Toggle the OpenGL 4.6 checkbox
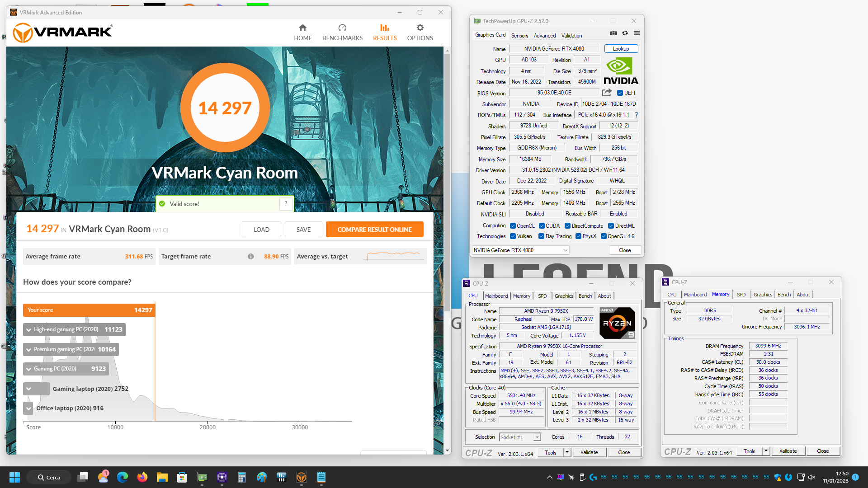The height and width of the screenshot is (488, 868). (x=604, y=236)
